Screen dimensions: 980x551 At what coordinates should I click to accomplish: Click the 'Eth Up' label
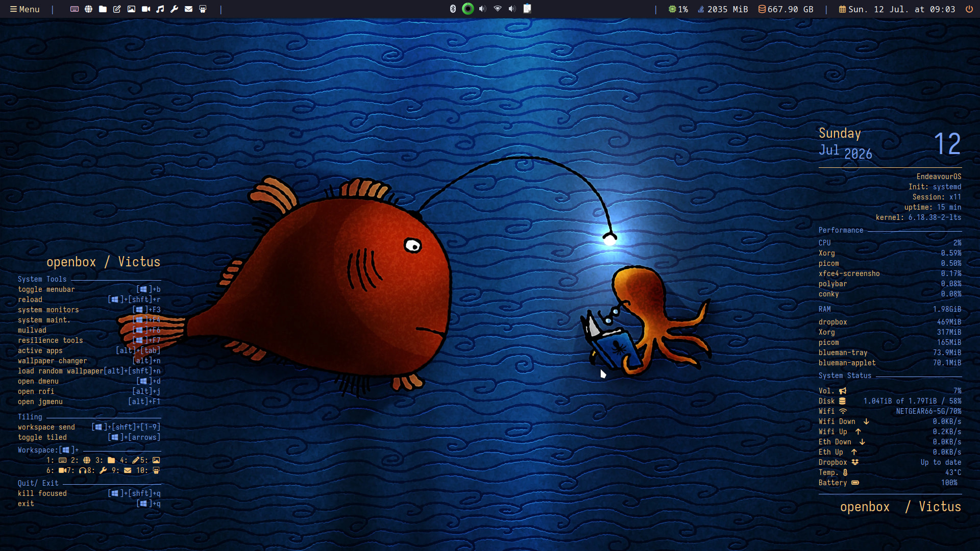click(831, 452)
